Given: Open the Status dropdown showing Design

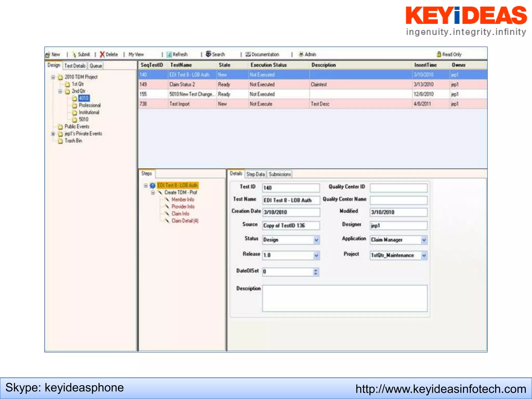Looking at the screenshot, I should (x=316, y=240).
